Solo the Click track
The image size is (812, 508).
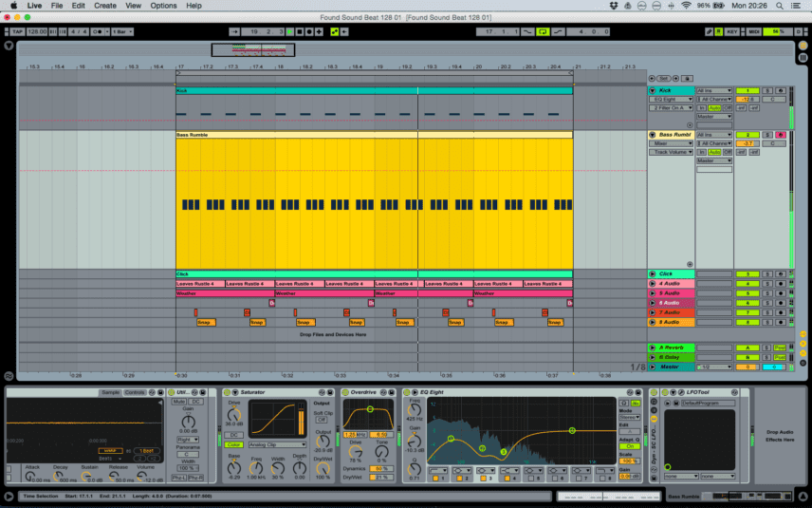(x=767, y=274)
